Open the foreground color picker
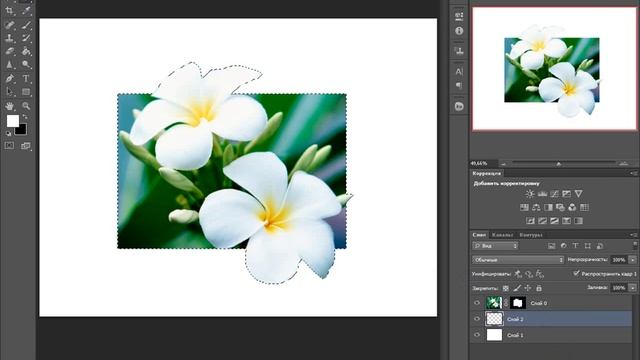 (x=13, y=121)
